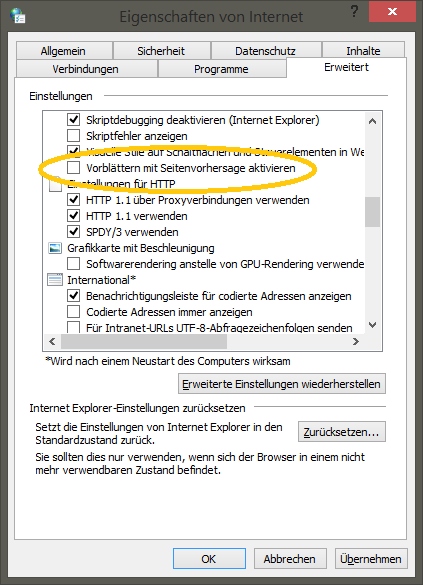Open the Allgemein tab

tap(64, 51)
